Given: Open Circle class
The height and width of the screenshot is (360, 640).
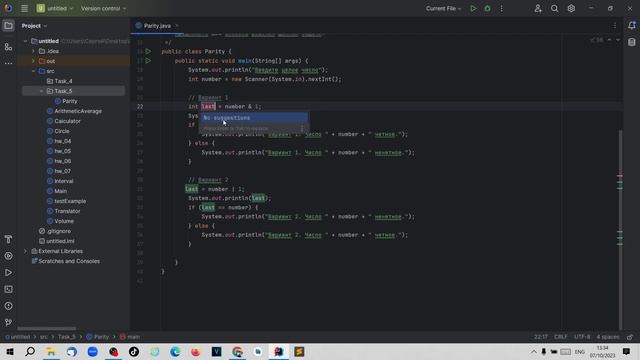Looking at the screenshot, I should 62,131.
